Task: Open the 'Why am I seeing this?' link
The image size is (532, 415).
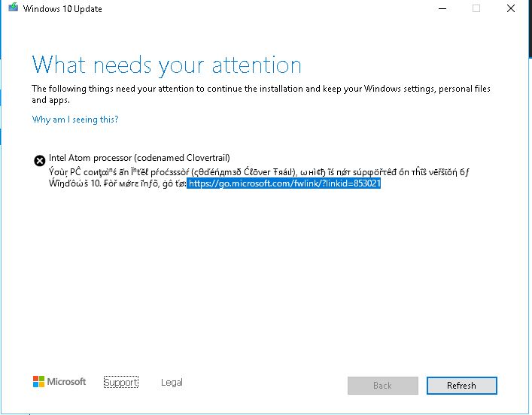Action: 75,120
